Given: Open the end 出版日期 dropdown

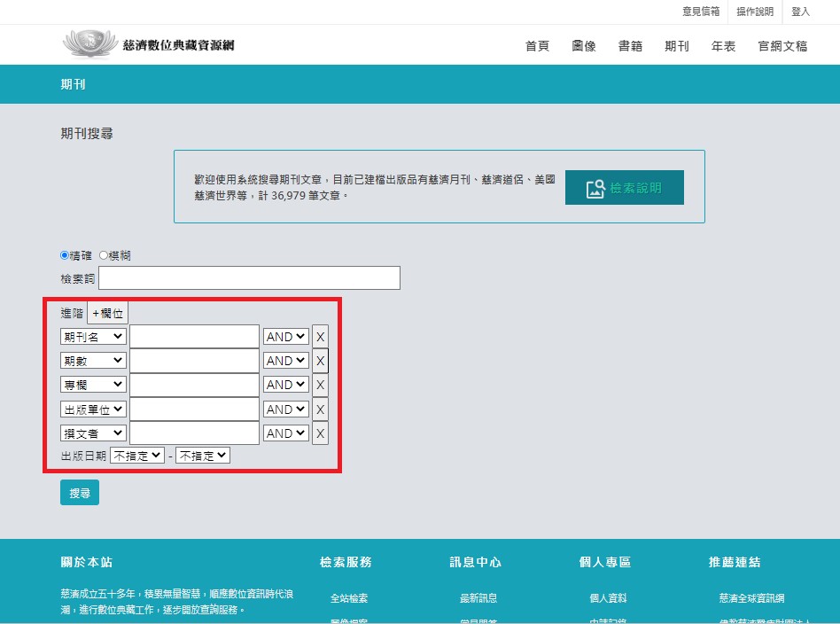Looking at the screenshot, I should (x=203, y=456).
